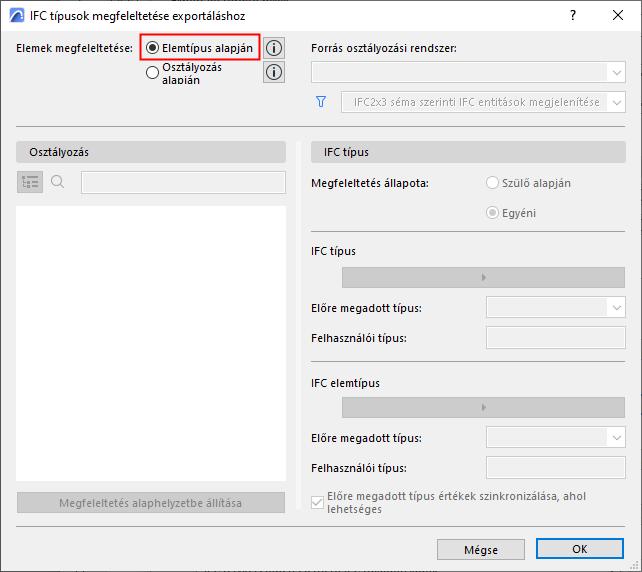The width and height of the screenshot is (642, 572).
Task: Click the magnifier search icon
Action: 58,181
